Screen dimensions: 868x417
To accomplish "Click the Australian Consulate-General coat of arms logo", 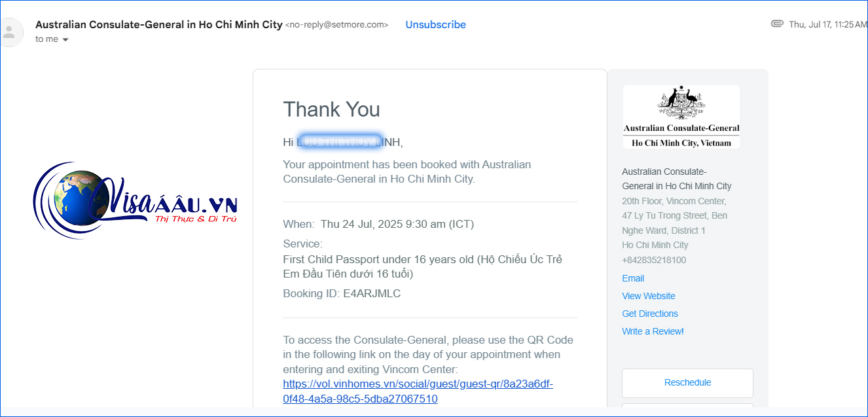I will [x=681, y=117].
